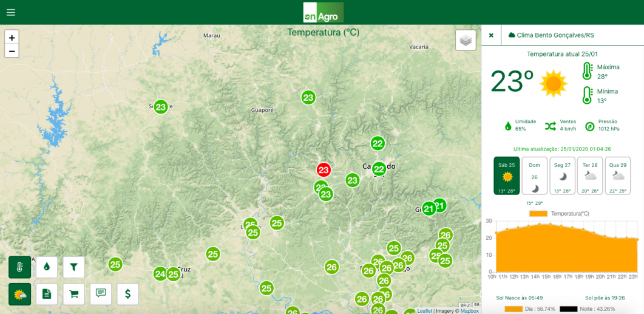Select the Ter 28 forecast day
Screen dimensions: 644x314
590,176
